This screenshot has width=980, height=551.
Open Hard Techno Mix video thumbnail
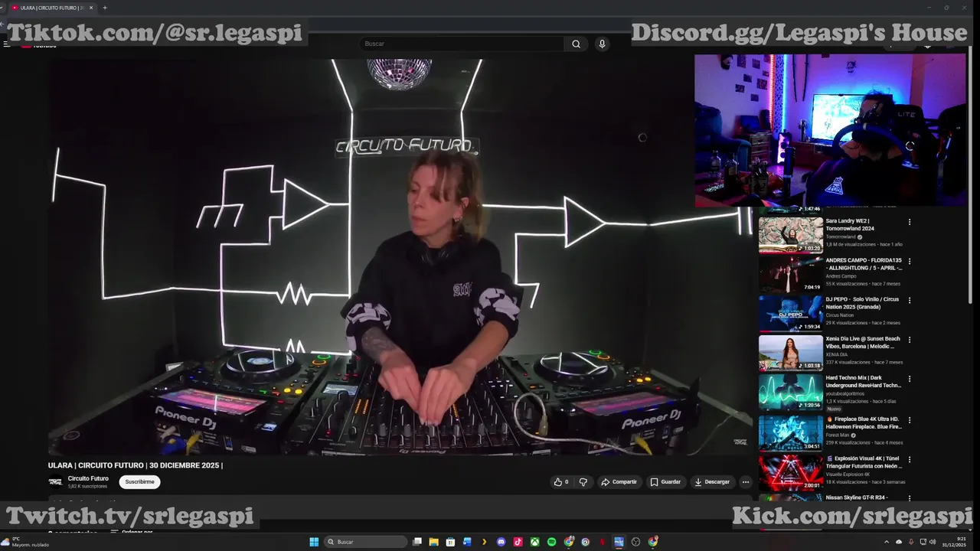coord(791,391)
